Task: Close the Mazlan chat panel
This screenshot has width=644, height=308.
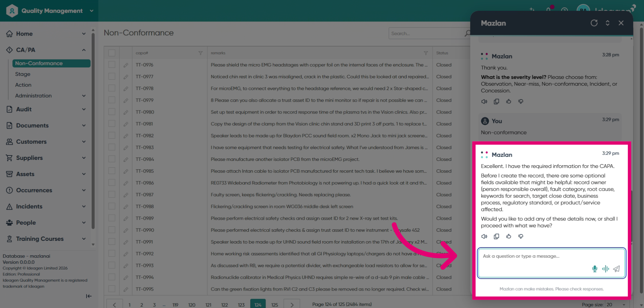Action: click(621, 23)
